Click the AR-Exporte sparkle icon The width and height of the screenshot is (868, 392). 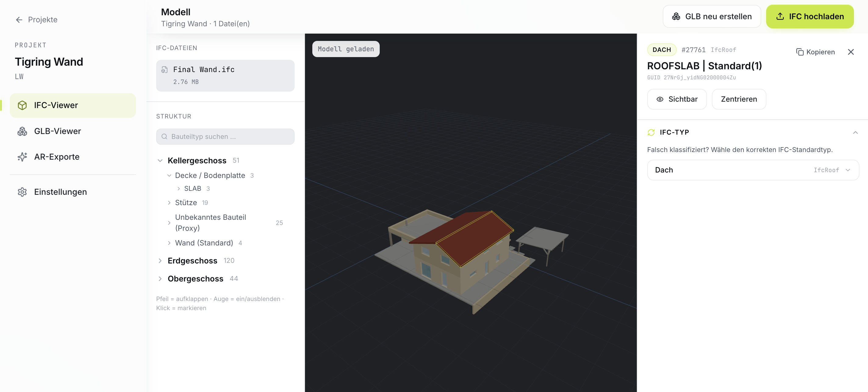(x=22, y=157)
